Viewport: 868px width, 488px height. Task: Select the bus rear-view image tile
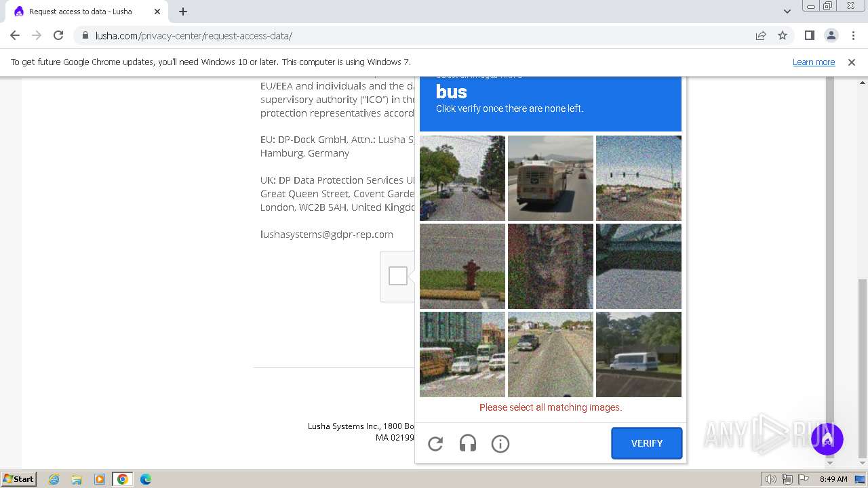pos(551,178)
